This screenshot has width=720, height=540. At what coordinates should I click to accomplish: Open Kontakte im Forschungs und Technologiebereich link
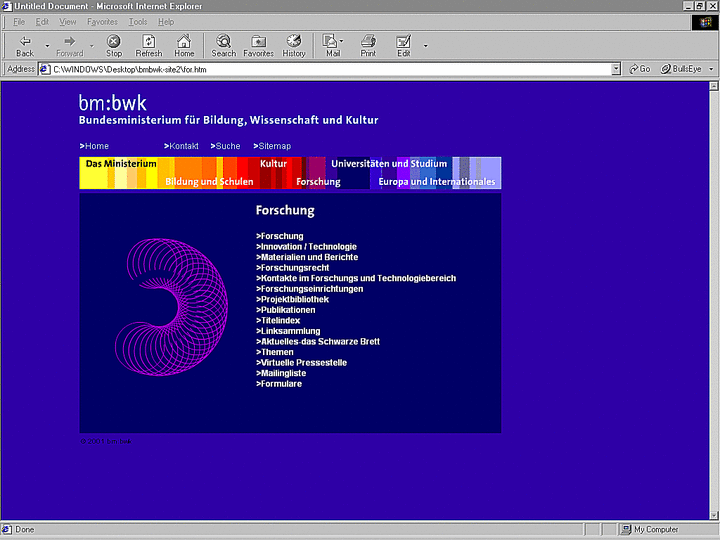click(356, 278)
